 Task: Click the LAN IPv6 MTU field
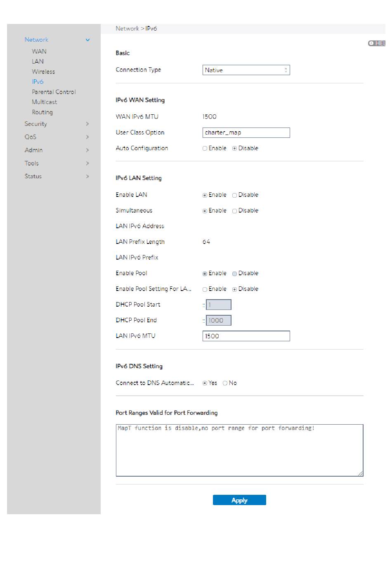tap(246, 336)
